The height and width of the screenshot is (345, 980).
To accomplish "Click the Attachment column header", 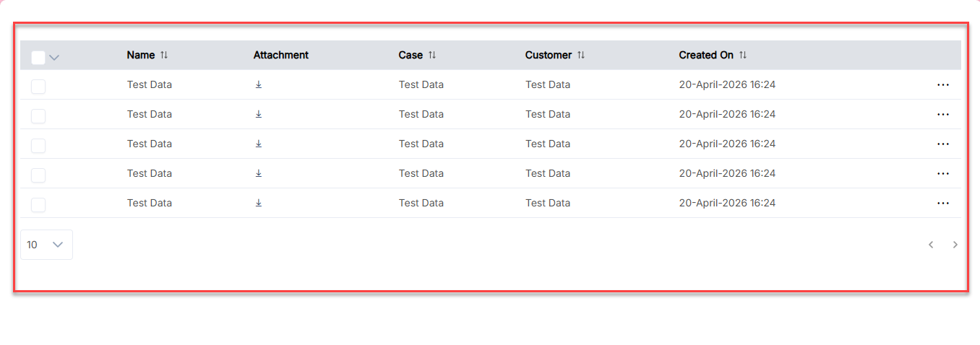I will click(x=280, y=55).
